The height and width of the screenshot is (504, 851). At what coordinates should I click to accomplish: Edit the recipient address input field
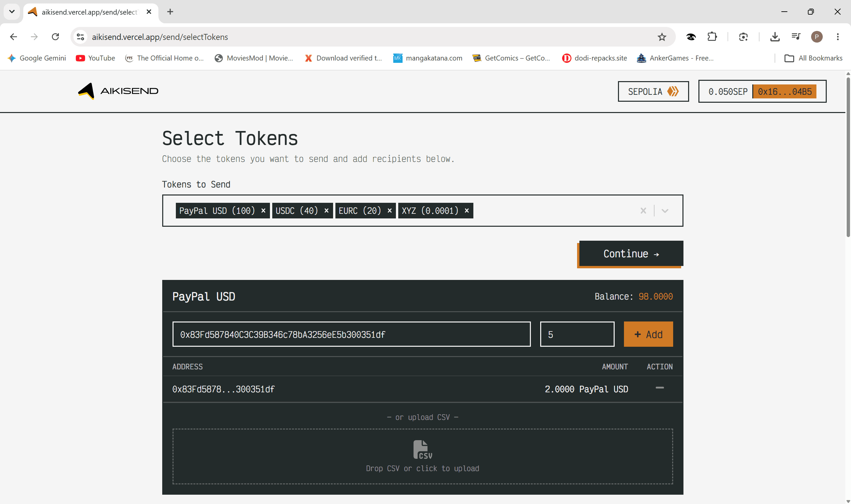click(351, 334)
